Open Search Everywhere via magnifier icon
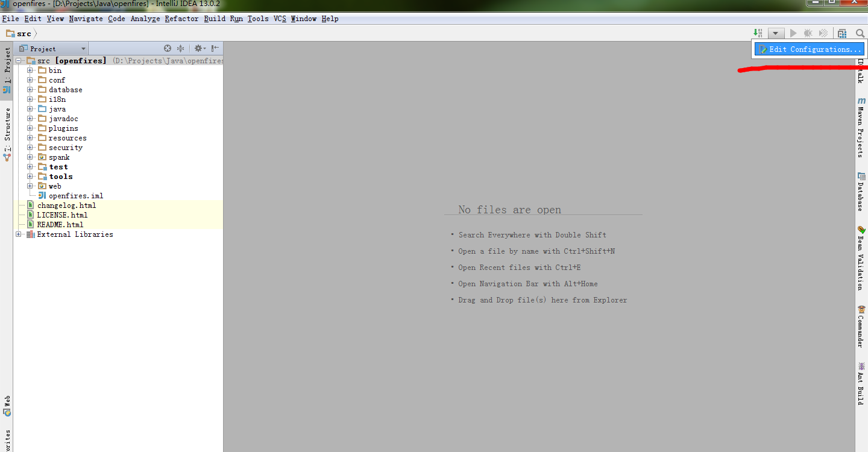This screenshot has width=868, height=452. click(860, 33)
